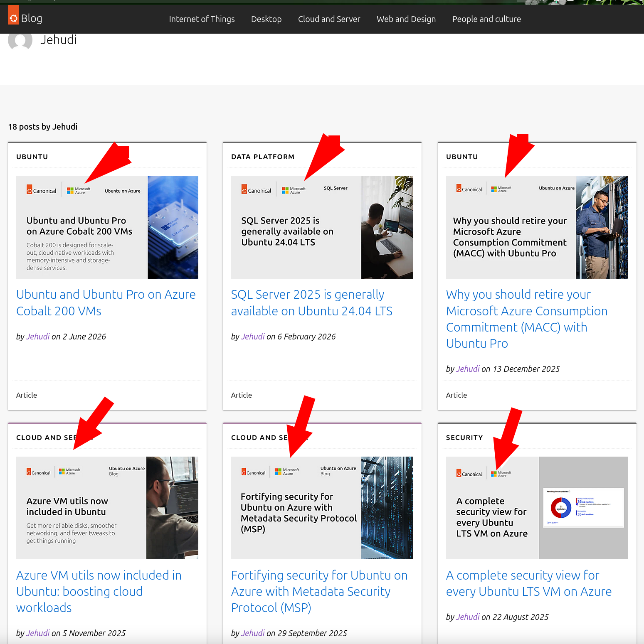Screen dimensions: 644x644
Task: Read 'A complete security view' post link
Action: click(529, 583)
